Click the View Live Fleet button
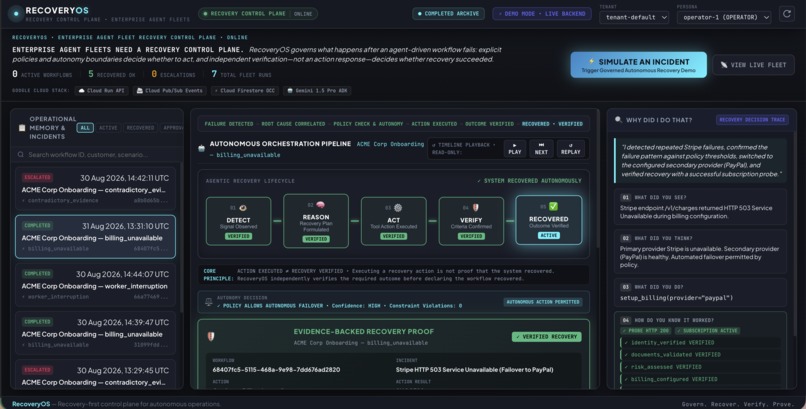Viewport: 806px width, 409px height. (754, 65)
